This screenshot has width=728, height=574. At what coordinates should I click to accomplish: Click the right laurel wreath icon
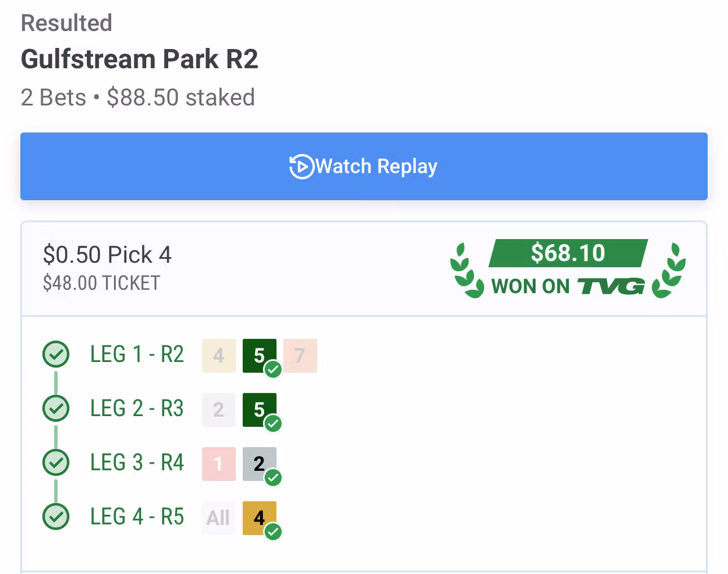pos(670,270)
